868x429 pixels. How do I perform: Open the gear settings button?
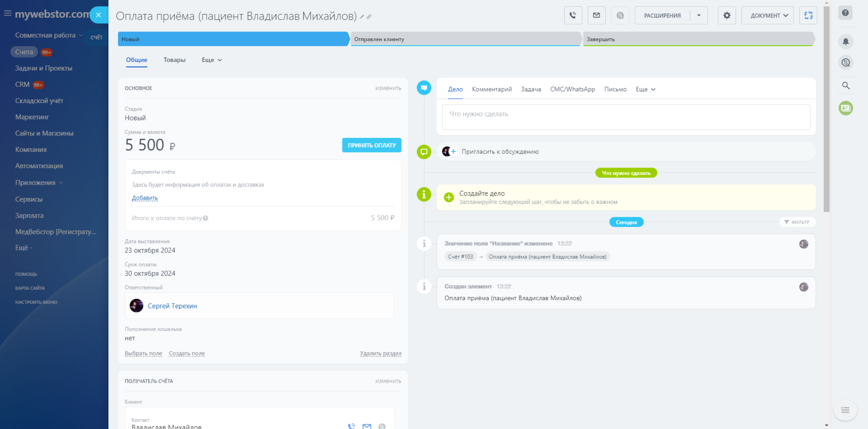coord(727,16)
